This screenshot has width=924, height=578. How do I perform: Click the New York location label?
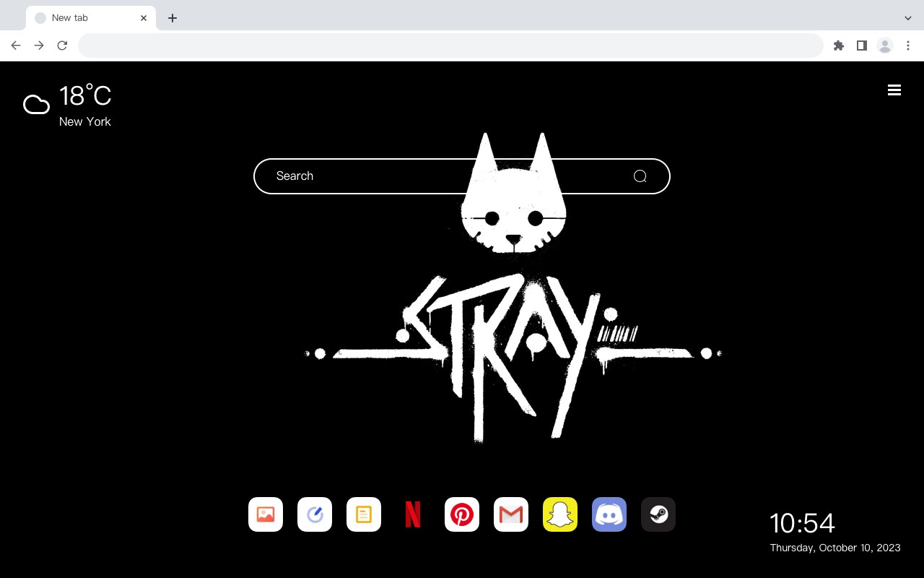coord(85,121)
